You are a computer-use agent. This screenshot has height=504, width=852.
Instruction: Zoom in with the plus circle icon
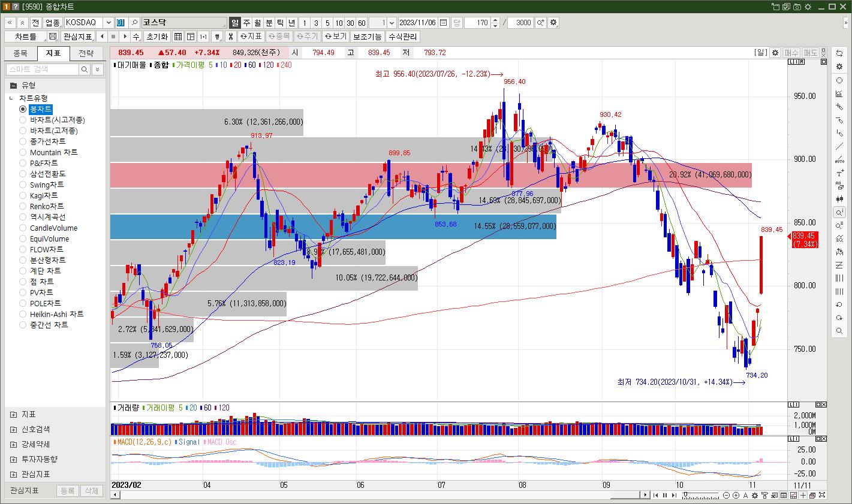point(735,495)
